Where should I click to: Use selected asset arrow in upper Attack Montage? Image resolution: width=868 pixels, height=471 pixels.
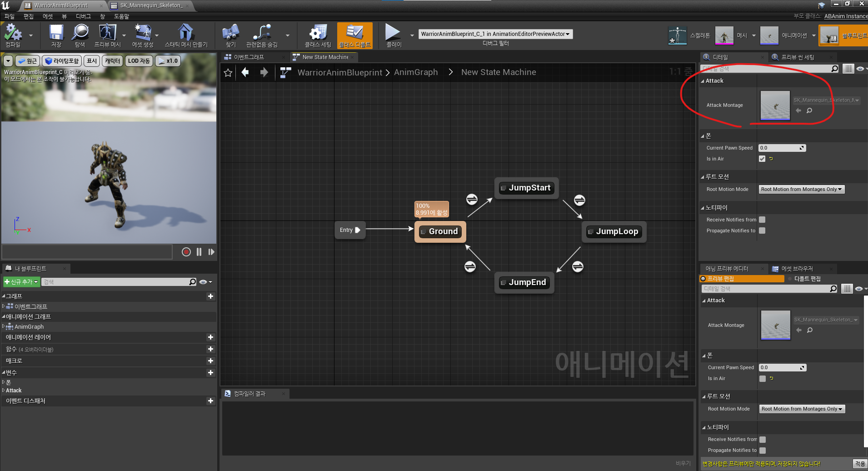pos(798,110)
